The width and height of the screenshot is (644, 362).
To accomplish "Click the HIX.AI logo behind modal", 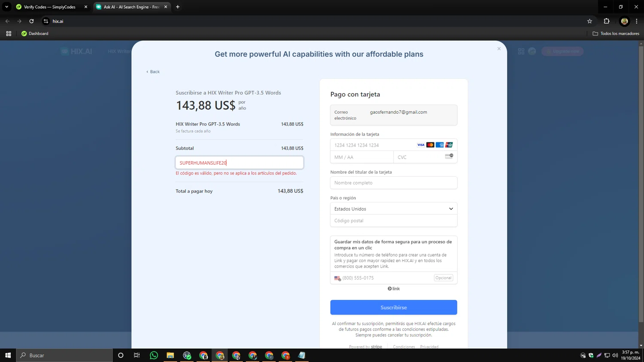I will tap(76, 51).
